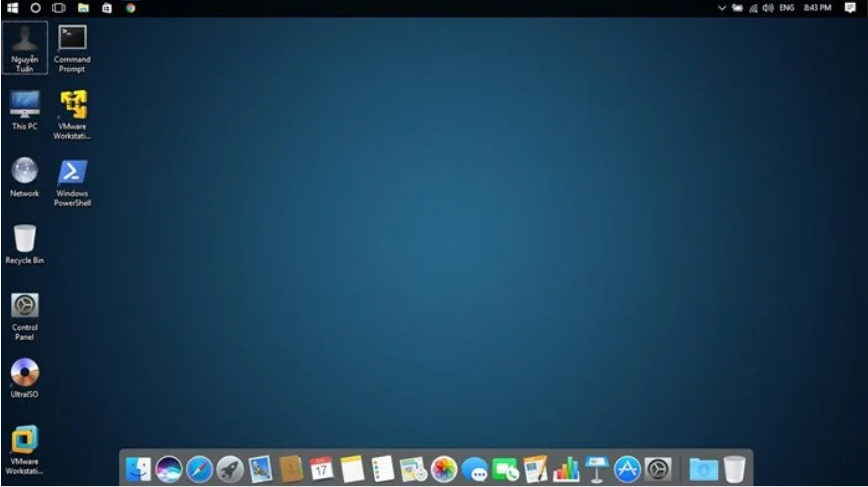Image resolution: width=868 pixels, height=487 pixels.
Task: Open the Safari compass icon
Action: click(x=199, y=469)
